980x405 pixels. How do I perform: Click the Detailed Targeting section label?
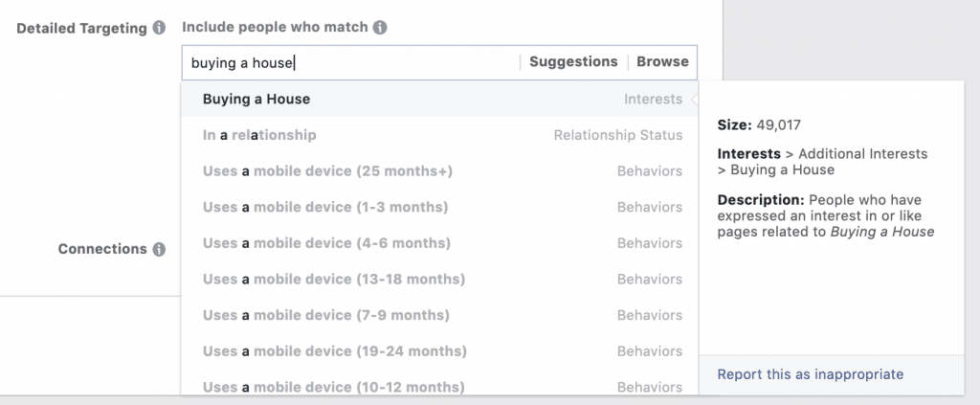pos(82,29)
